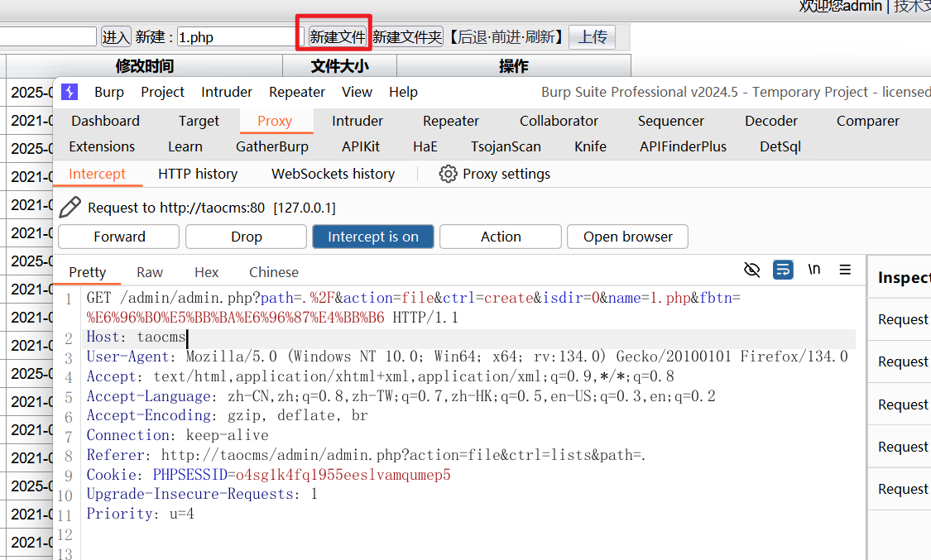The image size is (931, 560).
Task: Switch to the Dashboard tab
Action: click(x=106, y=121)
